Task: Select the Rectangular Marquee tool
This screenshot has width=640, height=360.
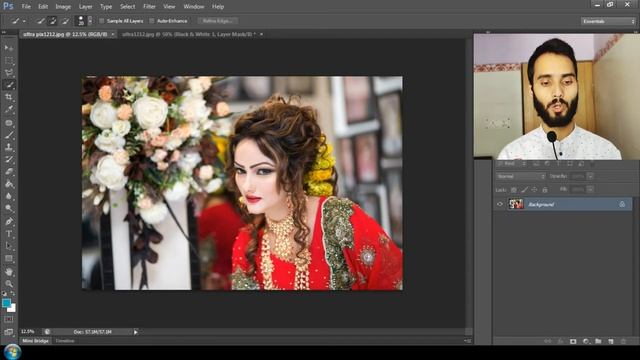Action: [x=9, y=61]
